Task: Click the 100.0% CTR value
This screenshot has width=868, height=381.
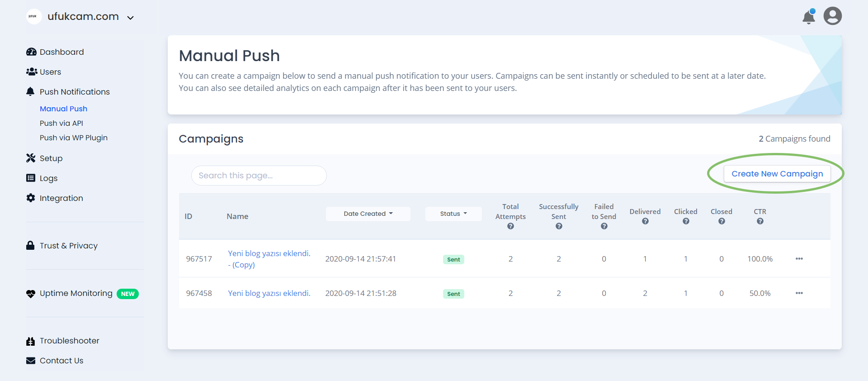Action: click(x=760, y=259)
